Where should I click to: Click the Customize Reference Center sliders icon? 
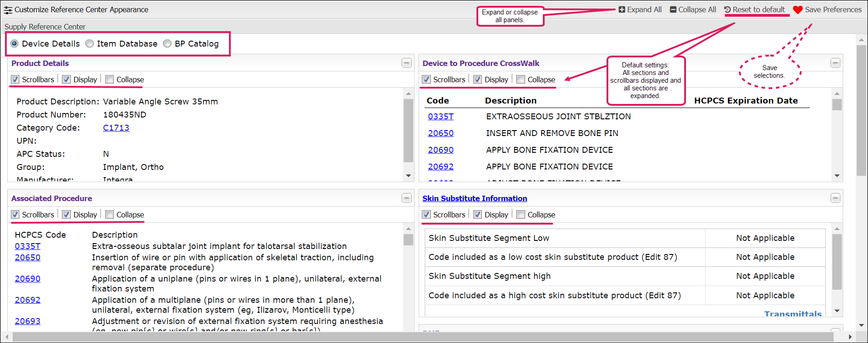[x=8, y=10]
